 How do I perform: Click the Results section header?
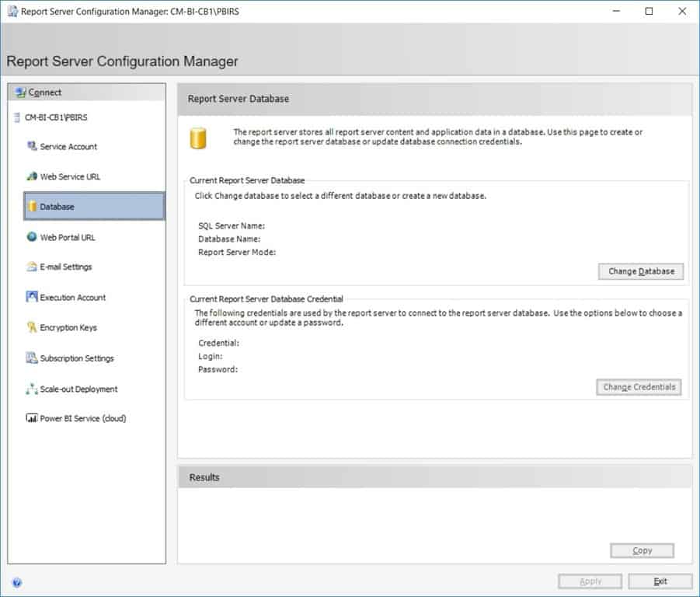pos(204,477)
